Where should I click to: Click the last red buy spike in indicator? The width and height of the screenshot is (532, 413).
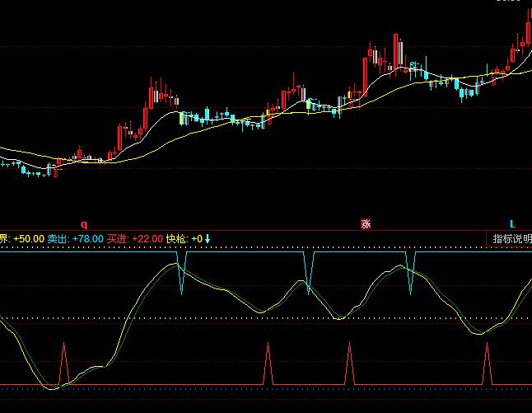pos(487,363)
